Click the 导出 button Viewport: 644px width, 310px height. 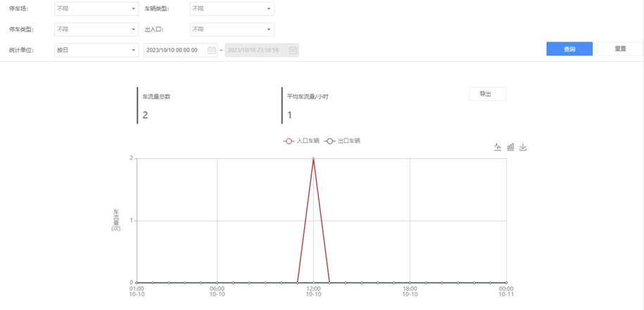click(488, 94)
